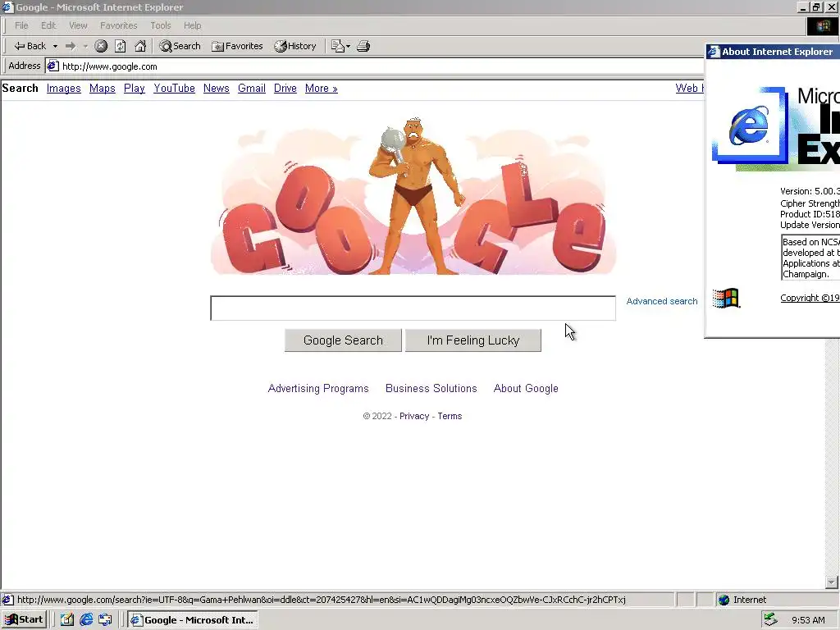Click the Windows Start button
840x630 pixels.
point(25,620)
